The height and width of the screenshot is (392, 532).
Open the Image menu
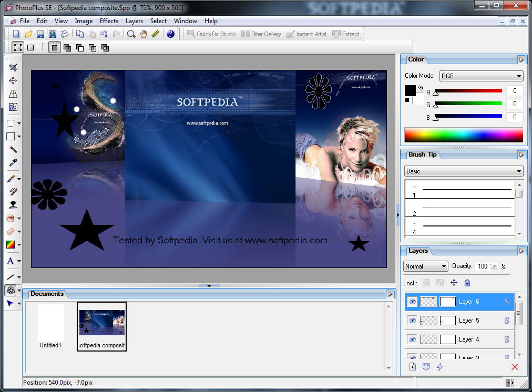(x=84, y=21)
